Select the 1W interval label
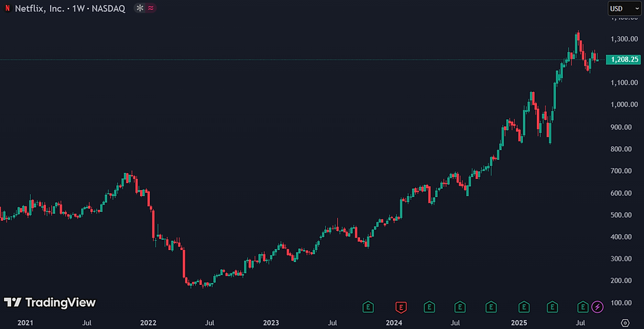The image size is (644, 329). (x=78, y=9)
